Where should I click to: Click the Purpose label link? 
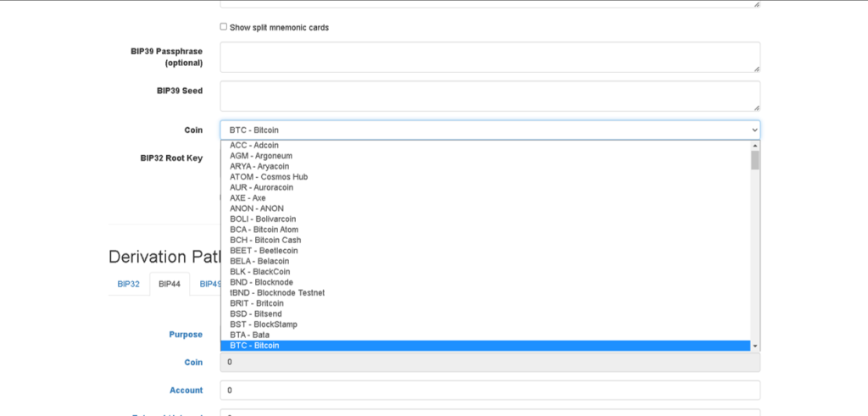(x=186, y=334)
